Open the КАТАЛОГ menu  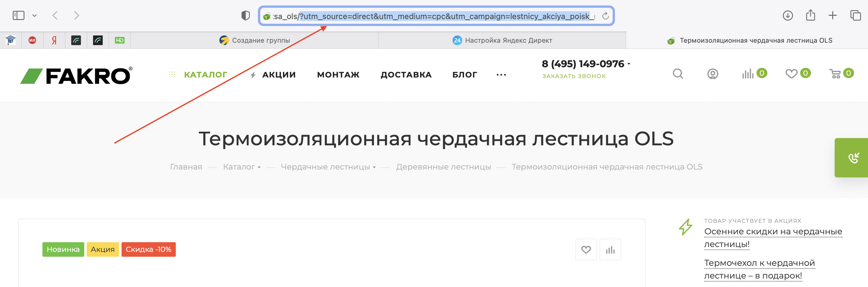205,75
